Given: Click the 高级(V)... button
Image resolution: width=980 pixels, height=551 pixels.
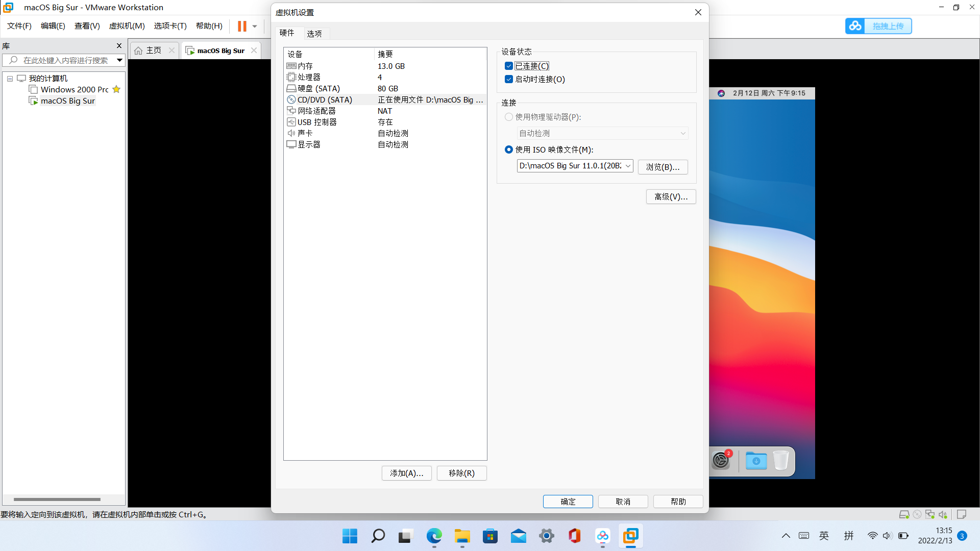Looking at the screenshot, I should point(671,196).
